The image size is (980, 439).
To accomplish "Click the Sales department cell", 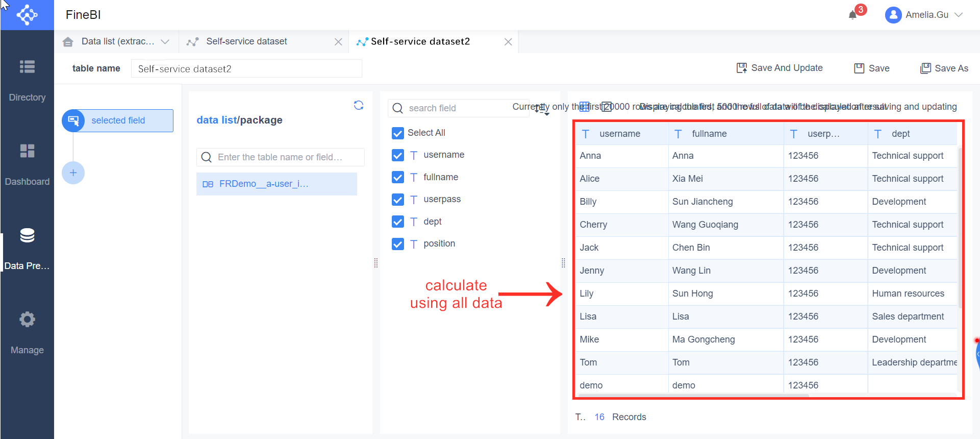I will pyautogui.click(x=913, y=316).
